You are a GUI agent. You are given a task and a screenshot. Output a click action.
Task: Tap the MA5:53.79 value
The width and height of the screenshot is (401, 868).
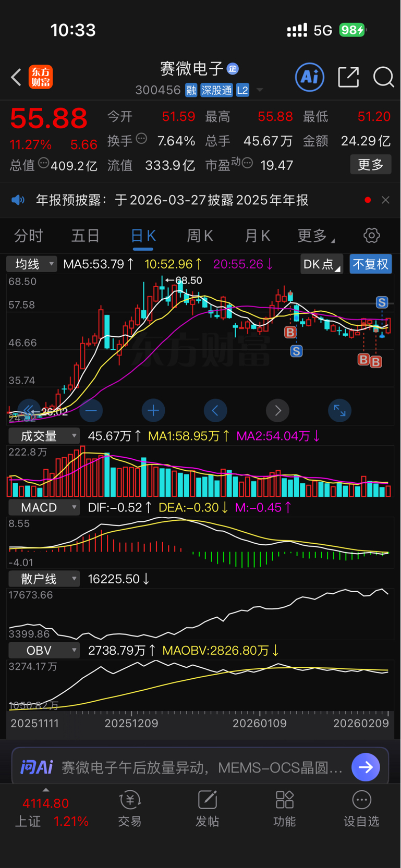click(99, 264)
